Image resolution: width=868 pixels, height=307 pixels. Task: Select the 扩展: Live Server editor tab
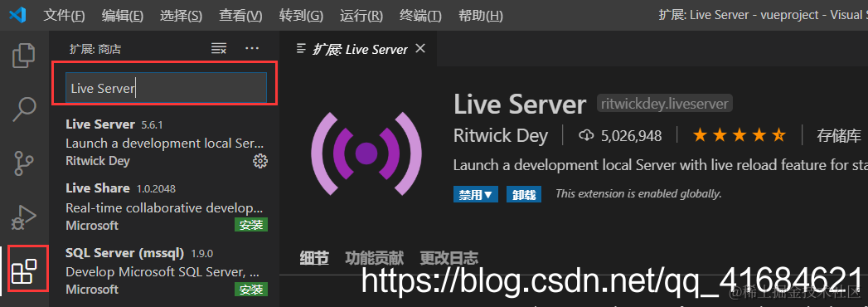(357, 49)
